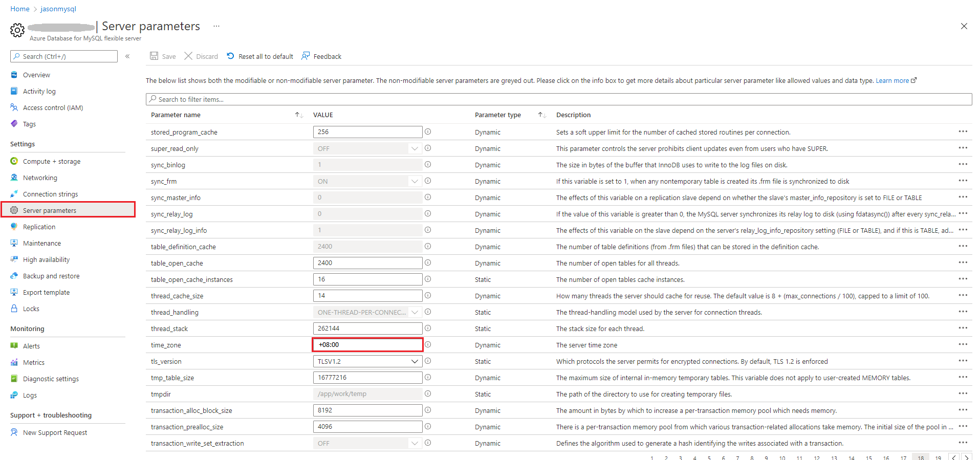Go to page 19 of parameters
This screenshot has height=460, width=980.
pos(938,457)
